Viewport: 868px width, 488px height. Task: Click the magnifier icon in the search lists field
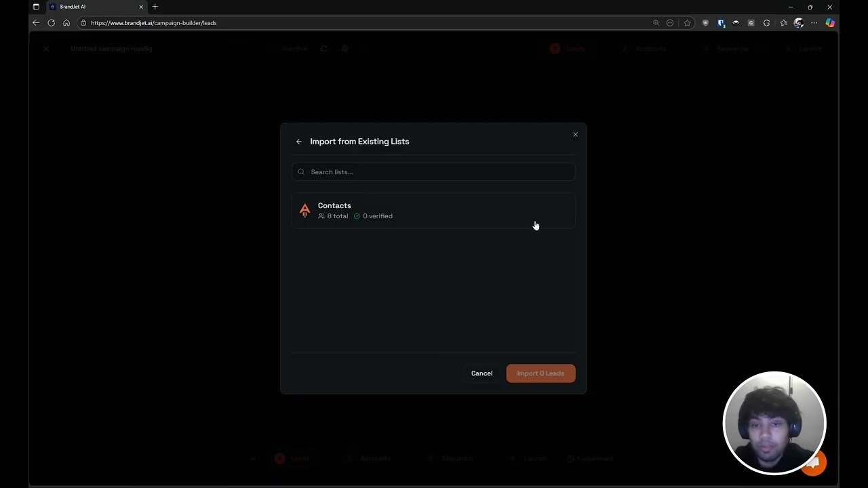pyautogui.click(x=301, y=171)
